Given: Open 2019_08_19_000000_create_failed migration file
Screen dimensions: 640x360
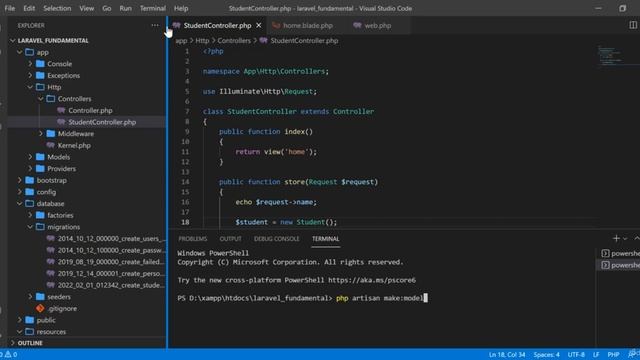Looking at the screenshot, I should click(x=111, y=262).
